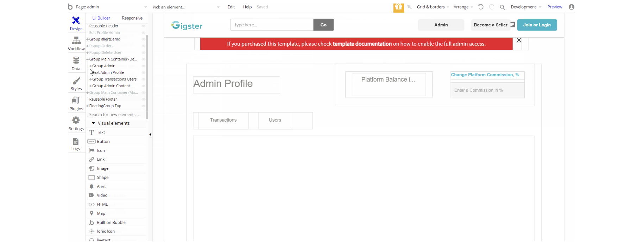
Task: Open the Edit menu
Action: click(x=231, y=7)
